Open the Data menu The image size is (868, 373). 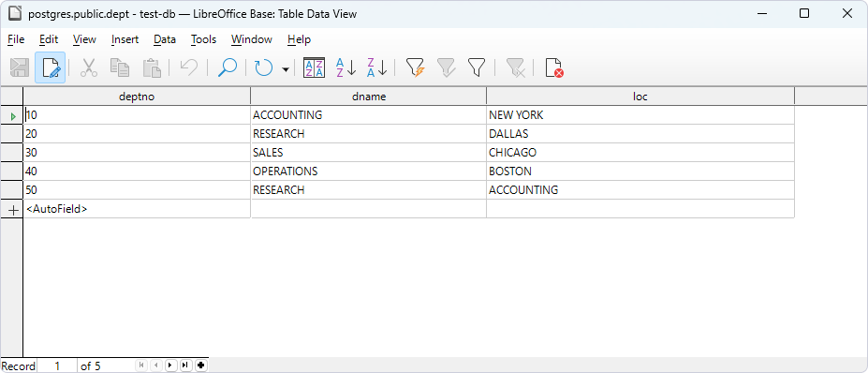(x=165, y=39)
